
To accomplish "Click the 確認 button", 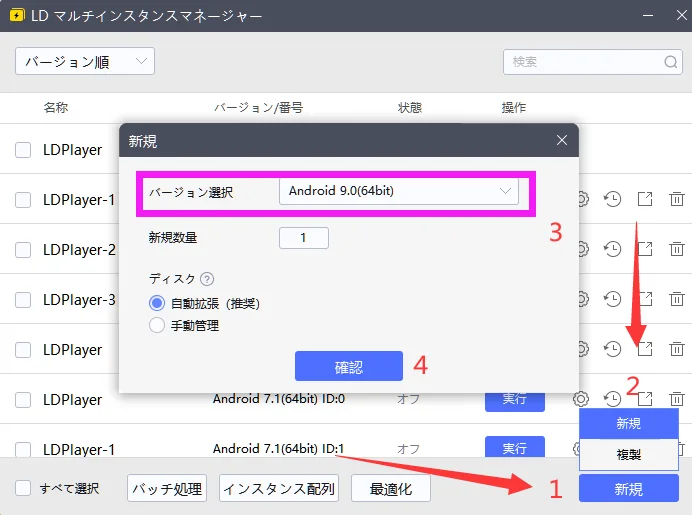I will pos(349,366).
